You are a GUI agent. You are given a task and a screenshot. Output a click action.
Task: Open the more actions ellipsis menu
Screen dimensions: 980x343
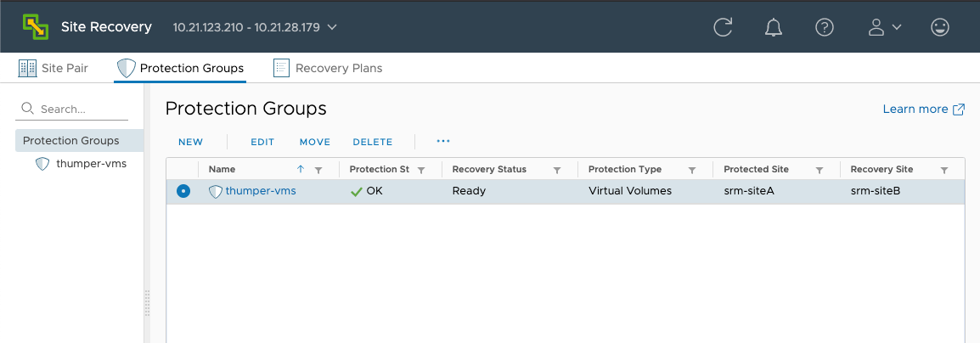coord(443,141)
